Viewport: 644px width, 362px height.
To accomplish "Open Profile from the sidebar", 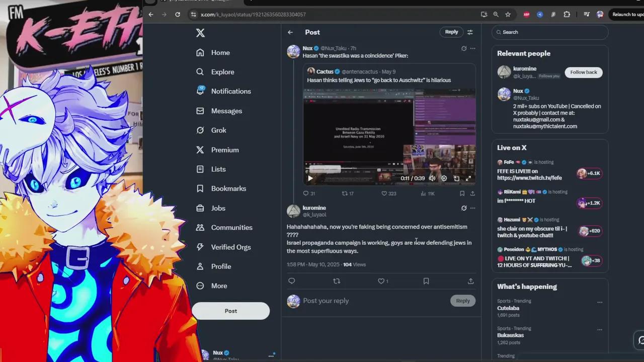I will (x=213, y=266).
